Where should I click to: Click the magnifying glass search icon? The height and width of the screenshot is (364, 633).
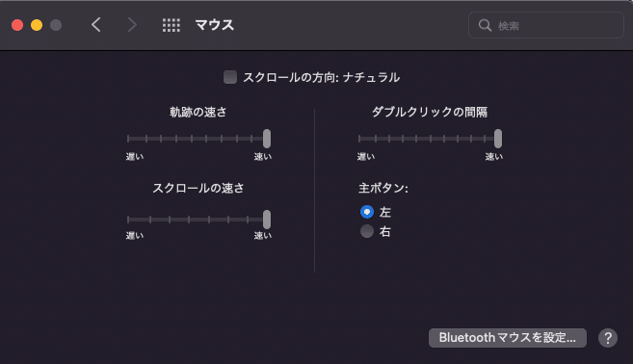pyautogui.click(x=485, y=25)
